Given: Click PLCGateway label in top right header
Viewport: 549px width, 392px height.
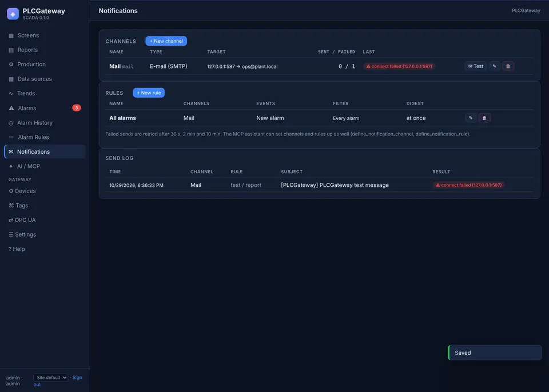Looking at the screenshot, I should click(526, 10).
